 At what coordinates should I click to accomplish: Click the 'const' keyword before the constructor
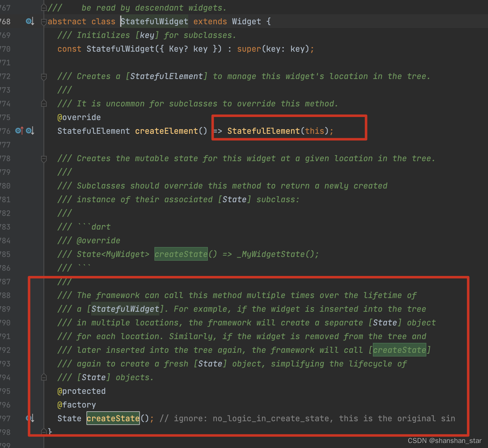69,49
